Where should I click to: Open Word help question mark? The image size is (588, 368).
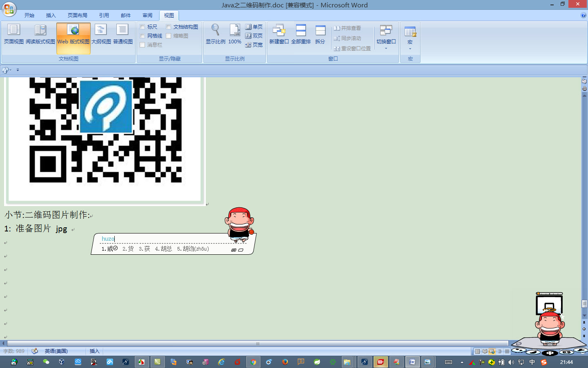pyautogui.click(x=583, y=15)
